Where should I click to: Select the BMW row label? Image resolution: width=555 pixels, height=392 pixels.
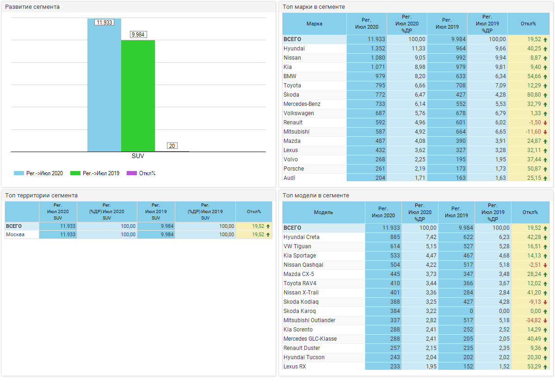point(290,76)
